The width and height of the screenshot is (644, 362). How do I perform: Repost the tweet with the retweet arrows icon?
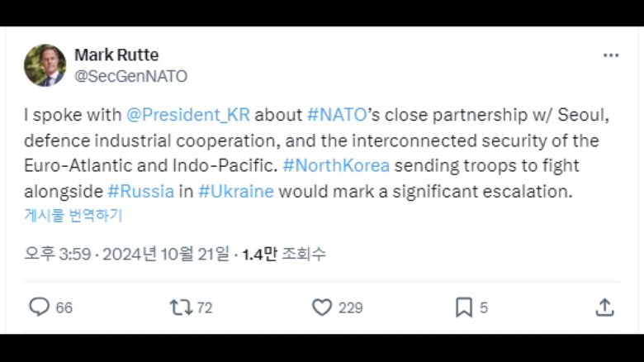tap(180, 307)
